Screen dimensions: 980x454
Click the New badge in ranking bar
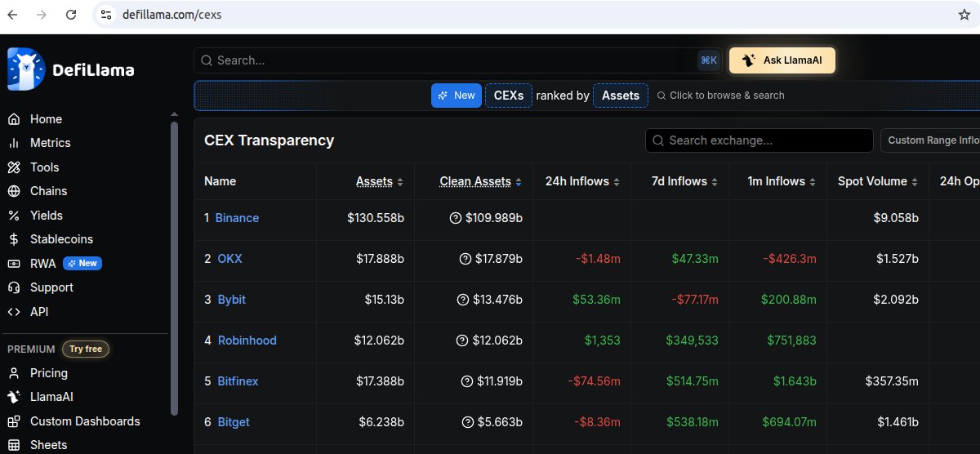456,96
